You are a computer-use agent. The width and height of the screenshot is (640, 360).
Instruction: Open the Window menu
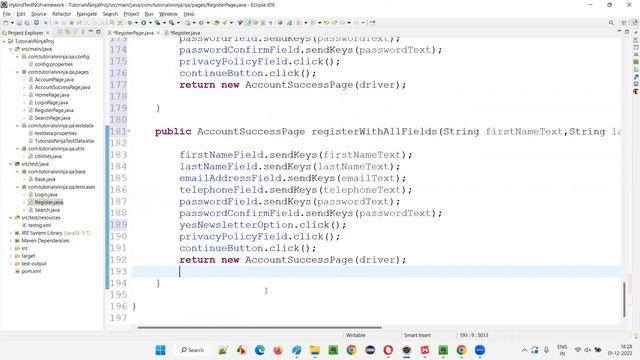click(168, 14)
